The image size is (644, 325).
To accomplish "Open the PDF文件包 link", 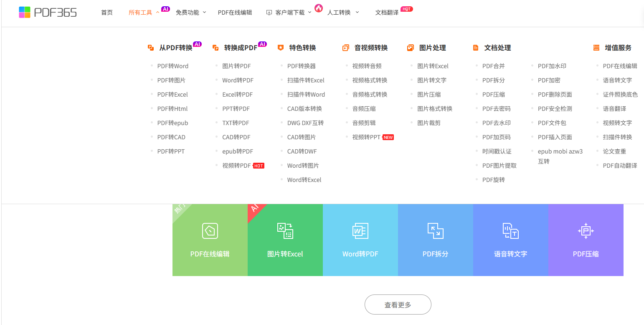I will [x=552, y=123].
